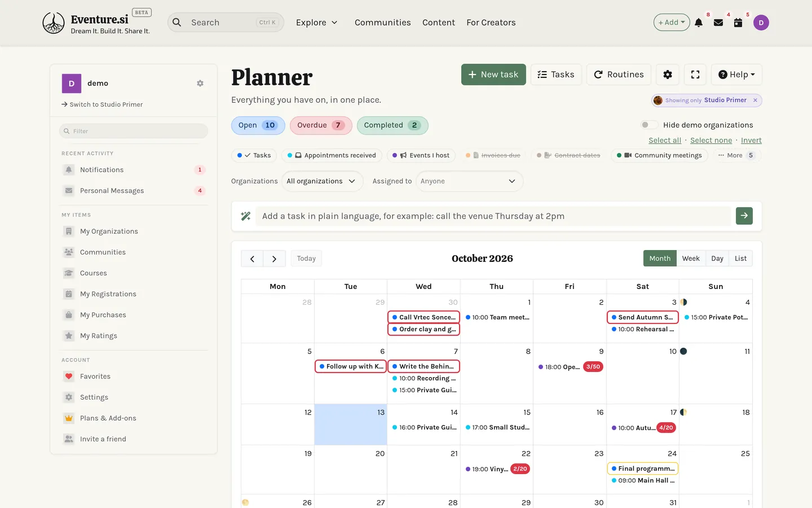Image resolution: width=812 pixels, height=508 pixels.
Task: Focus the top Search field
Action: [x=226, y=23]
